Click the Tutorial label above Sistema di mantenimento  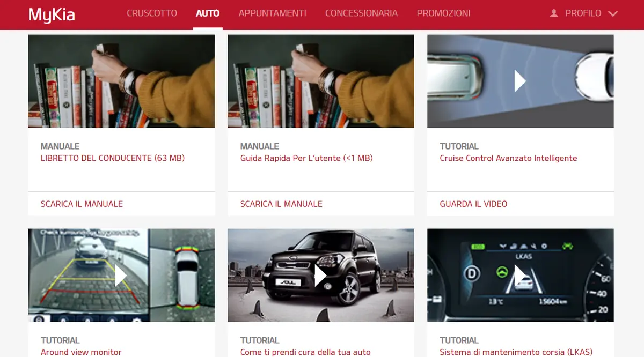(459, 340)
